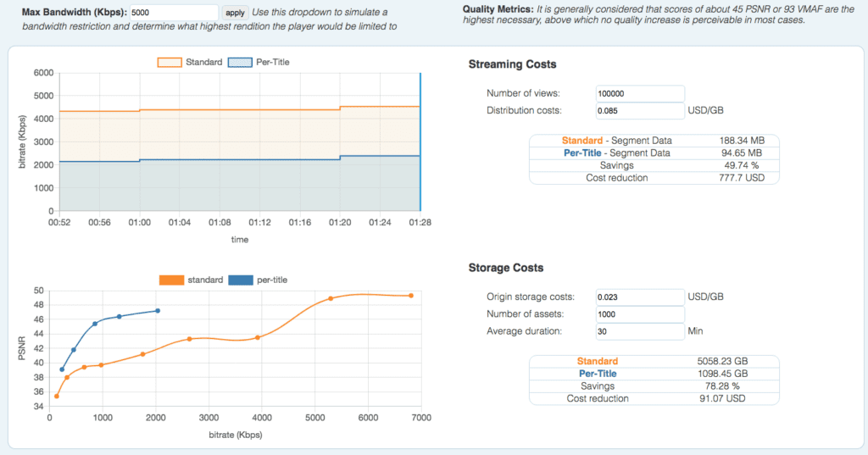The image size is (868, 455).
Task: Select the '5058.23 GB' standard storage value
Action: pyautogui.click(x=722, y=361)
